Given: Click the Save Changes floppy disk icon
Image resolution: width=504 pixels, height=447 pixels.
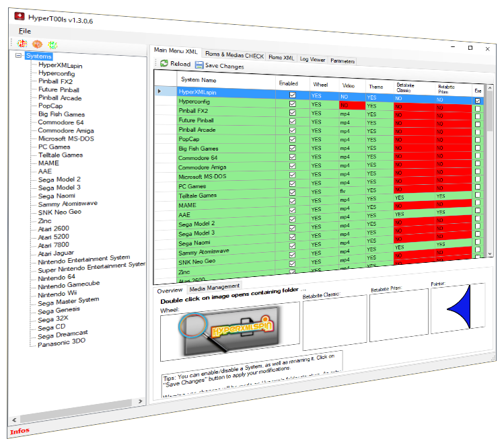Looking at the screenshot, I should point(199,65).
